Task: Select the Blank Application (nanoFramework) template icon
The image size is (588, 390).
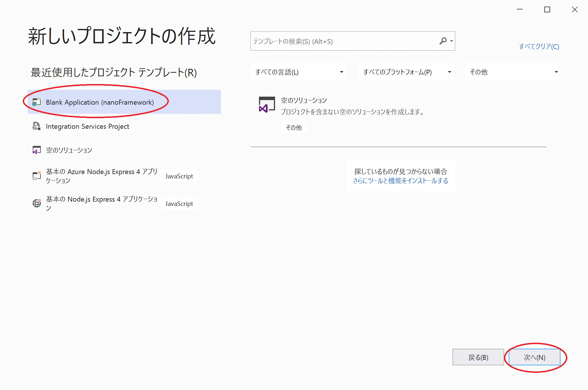Action: (x=37, y=102)
